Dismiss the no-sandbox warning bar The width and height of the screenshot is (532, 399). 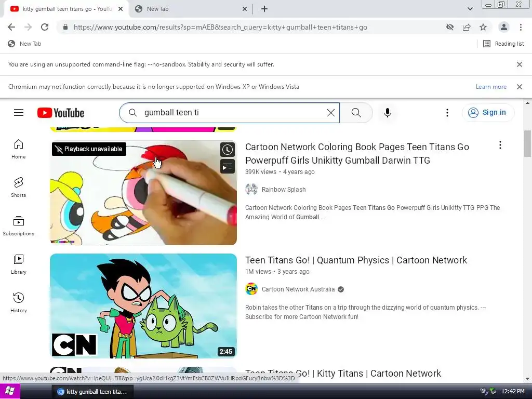520,64
